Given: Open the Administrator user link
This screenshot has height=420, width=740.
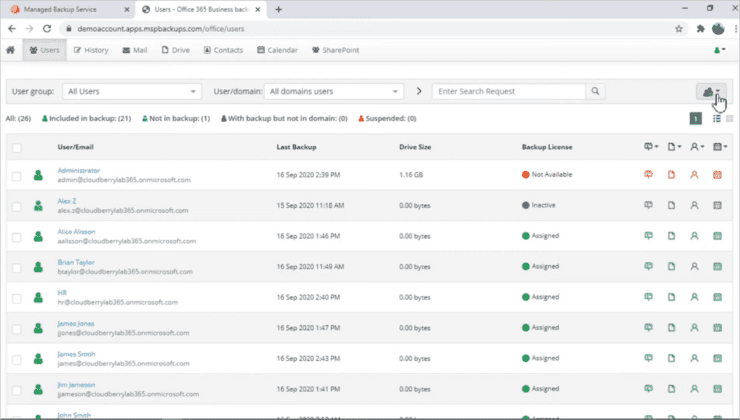Looking at the screenshot, I should pos(79,170).
